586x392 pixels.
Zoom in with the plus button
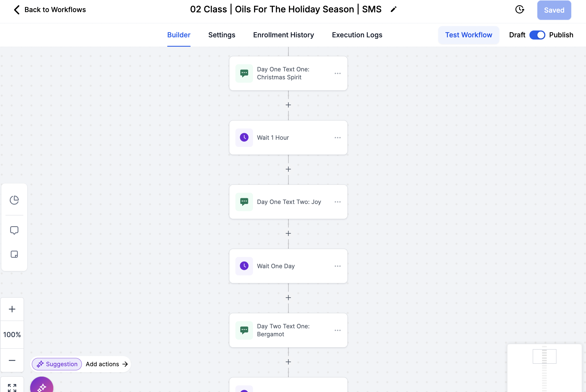pos(12,309)
